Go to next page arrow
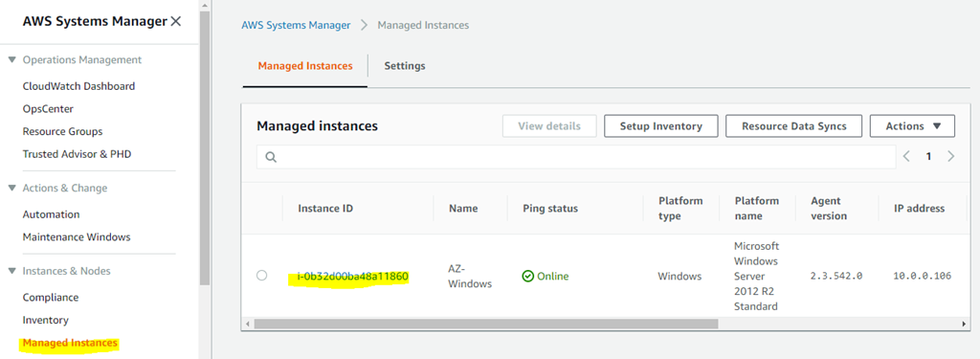This screenshot has height=359, width=980. [950, 156]
